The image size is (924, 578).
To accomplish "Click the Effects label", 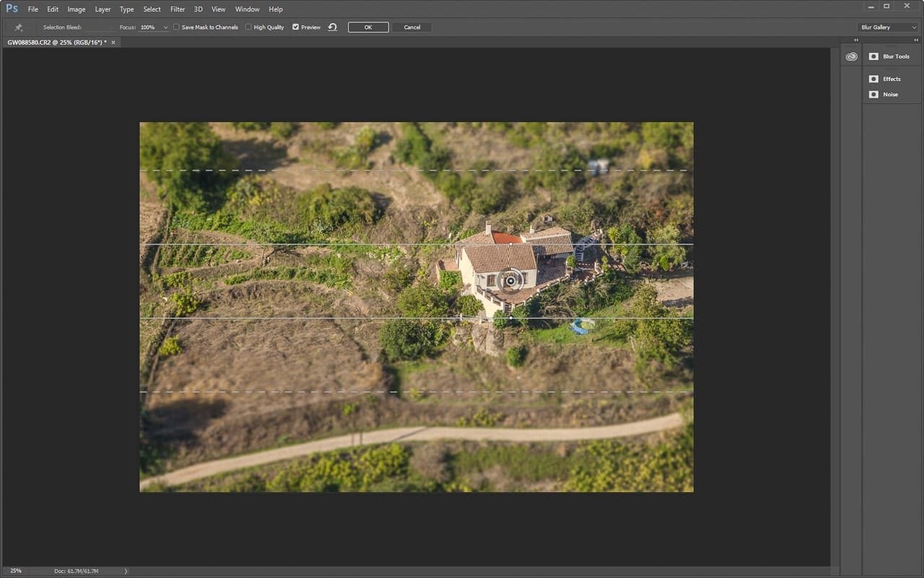I will click(892, 79).
